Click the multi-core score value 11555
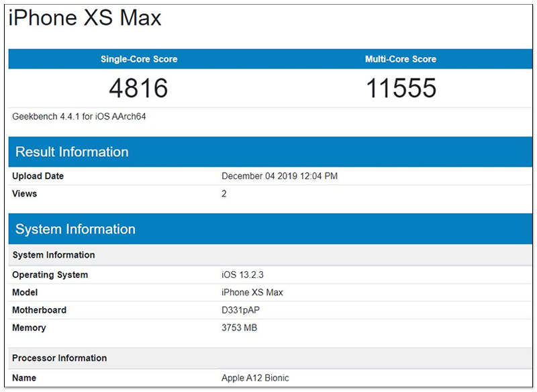The image size is (537, 392). (x=401, y=88)
